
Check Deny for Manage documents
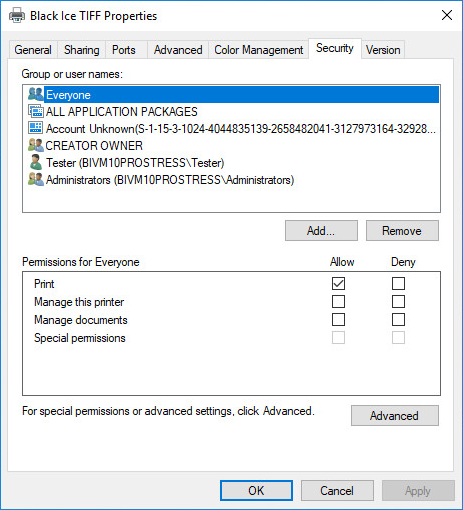[x=398, y=320]
